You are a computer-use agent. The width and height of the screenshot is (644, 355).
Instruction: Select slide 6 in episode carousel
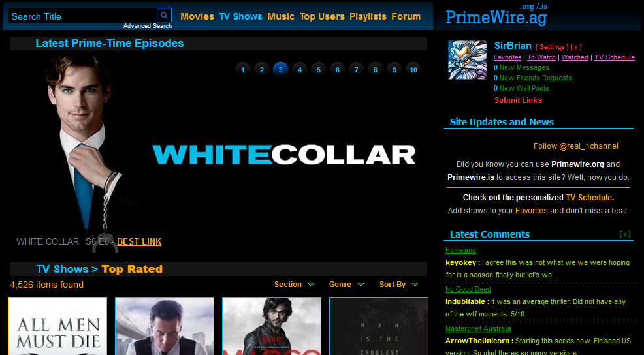coord(337,70)
